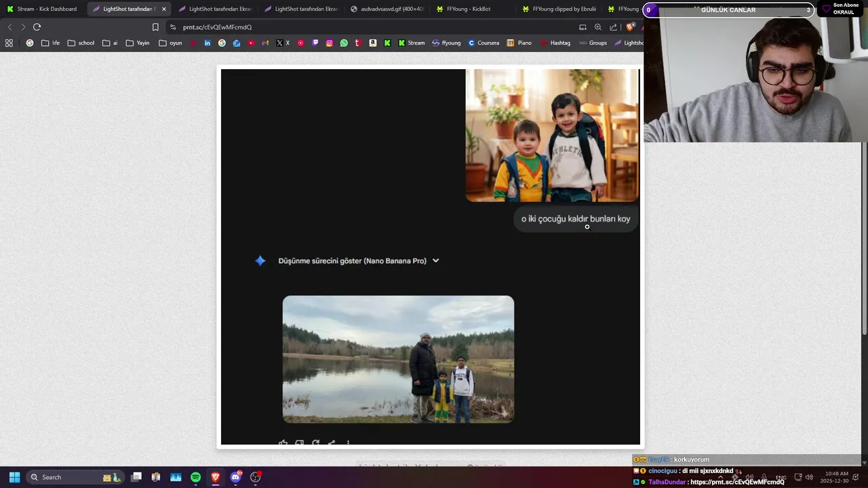Open the apps grid icon in bookmarks bar
The height and width of the screenshot is (488, 868).
(x=9, y=43)
